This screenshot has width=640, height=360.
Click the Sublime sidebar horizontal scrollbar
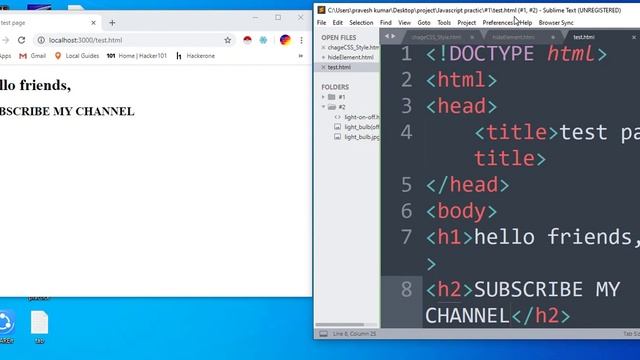point(340,325)
